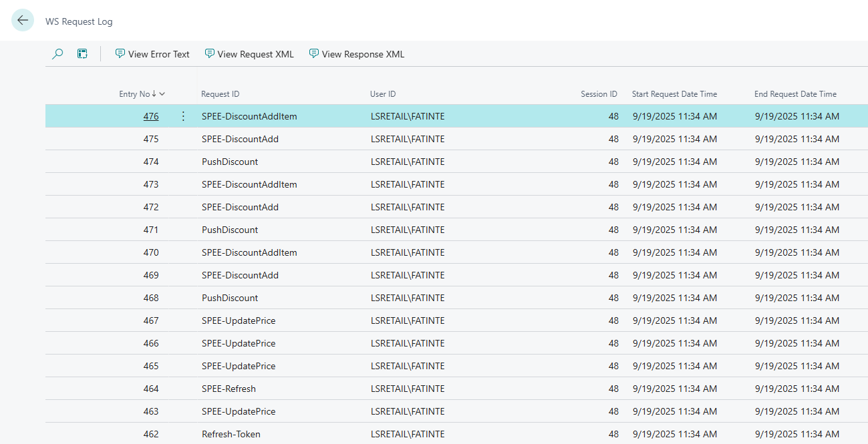Click the Refresh-Token request cell
Screen dimensions: 868x444
click(x=231, y=434)
